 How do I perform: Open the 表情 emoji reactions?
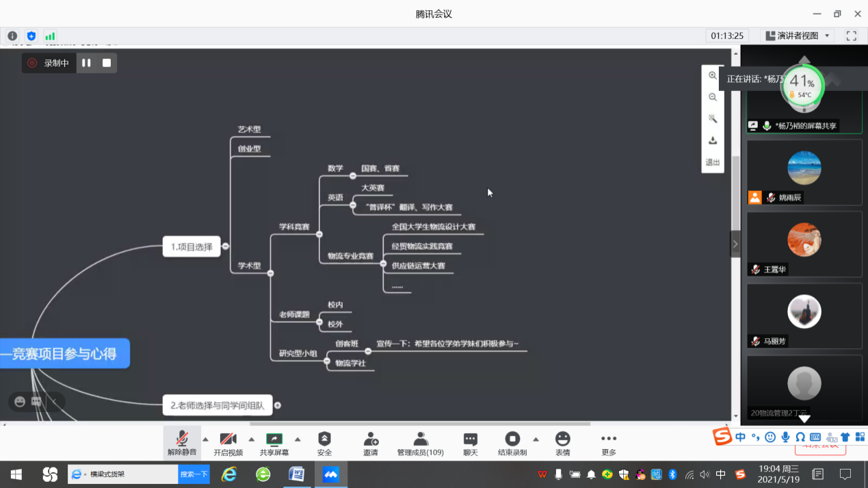(x=562, y=439)
